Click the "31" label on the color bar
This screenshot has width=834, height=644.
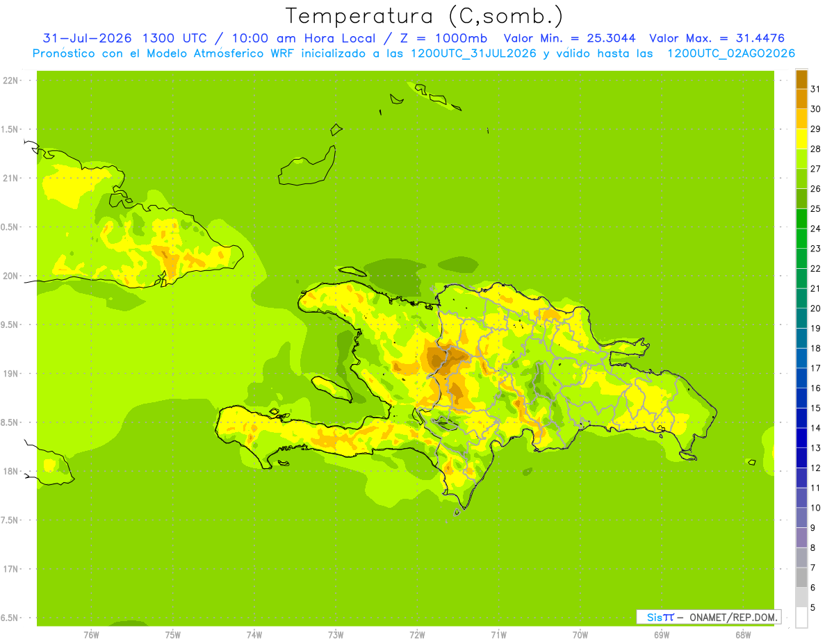pyautogui.click(x=815, y=89)
